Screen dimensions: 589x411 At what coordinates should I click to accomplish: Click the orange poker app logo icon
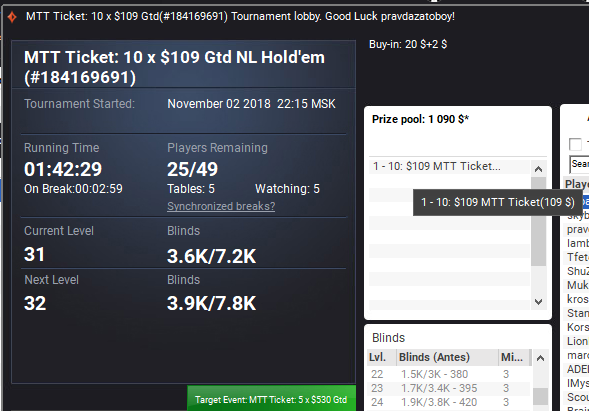tap(12, 17)
